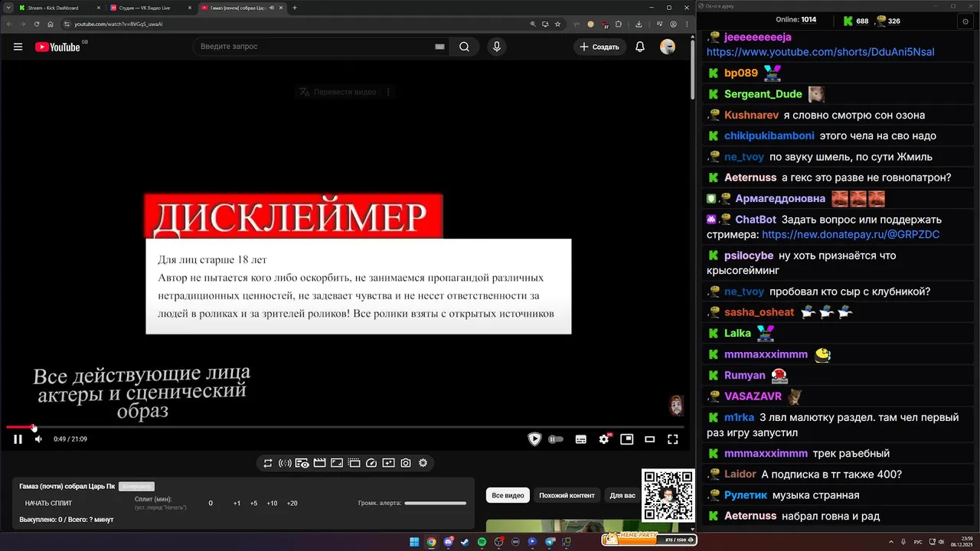Enter fullscreen video mode
The width and height of the screenshot is (980, 551).
[673, 439]
